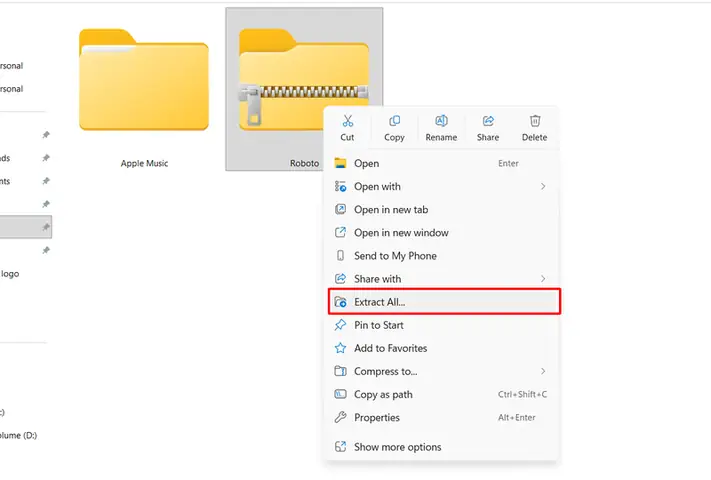Open Properties from context menu
This screenshot has width=711, height=480.
443,417
